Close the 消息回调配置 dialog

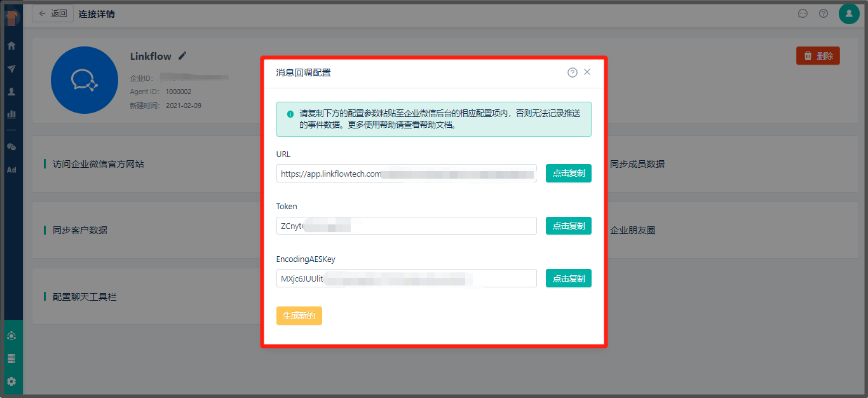(x=587, y=72)
